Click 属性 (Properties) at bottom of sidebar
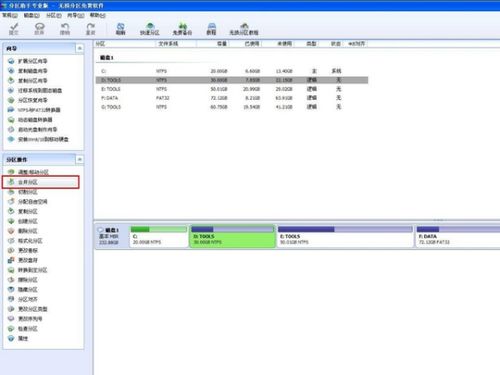Image resolution: width=500 pixels, height=375 pixels. (23, 338)
